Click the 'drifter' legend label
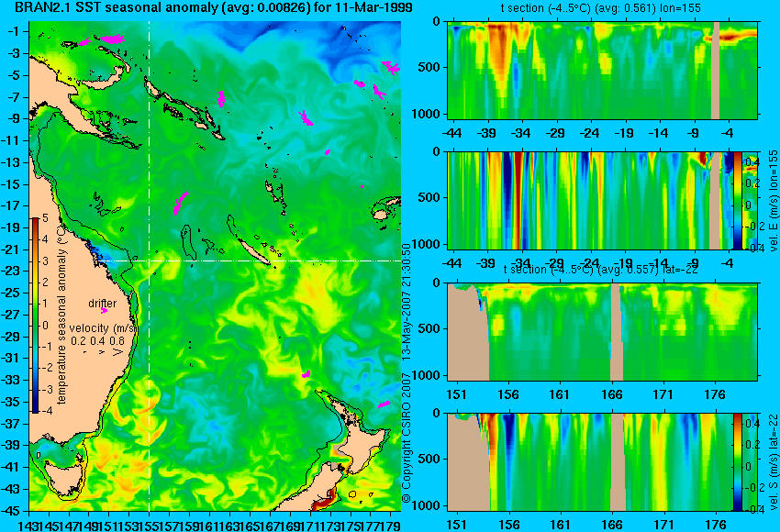The height and width of the screenshot is (532, 780). [103, 303]
